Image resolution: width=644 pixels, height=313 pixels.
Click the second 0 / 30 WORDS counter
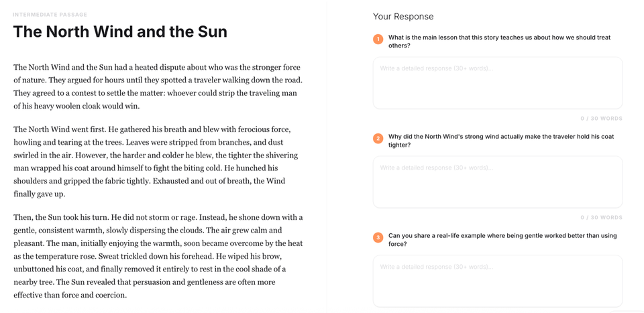601,218
